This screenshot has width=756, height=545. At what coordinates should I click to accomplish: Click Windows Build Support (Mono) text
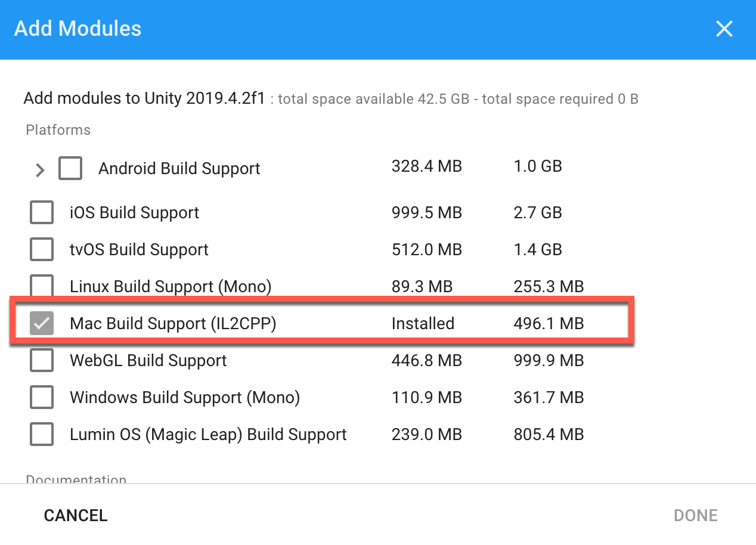point(185,398)
